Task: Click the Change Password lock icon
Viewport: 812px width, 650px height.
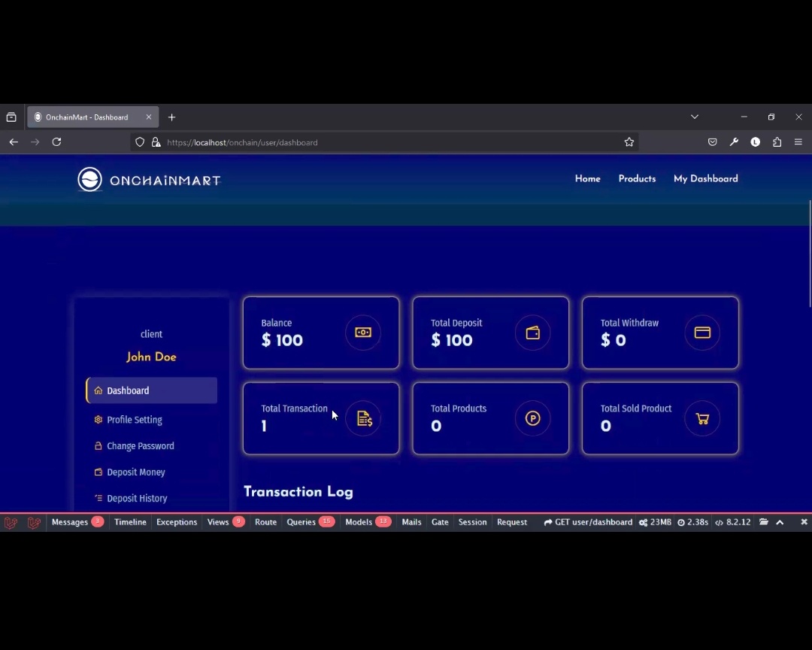Action: [98, 446]
